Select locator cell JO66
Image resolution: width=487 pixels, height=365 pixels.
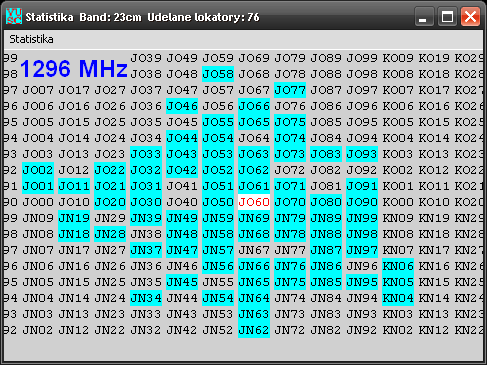254,106
